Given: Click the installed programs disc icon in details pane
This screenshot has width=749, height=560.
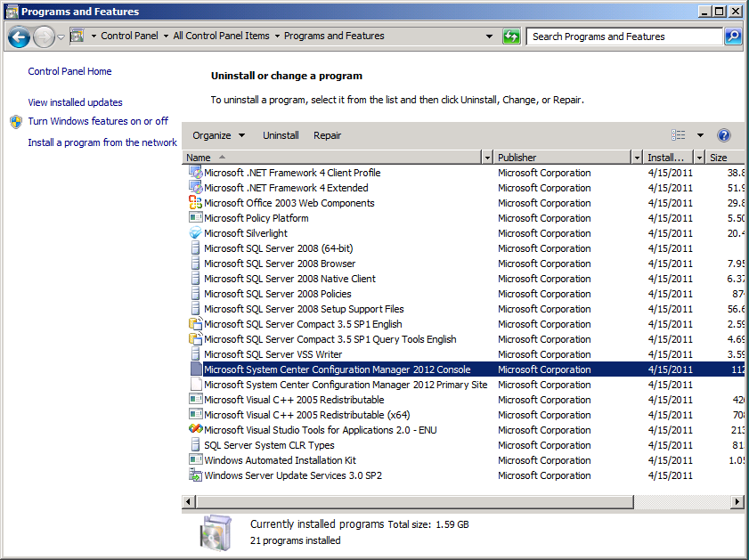Looking at the screenshot, I should pyautogui.click(x=216, y=532).
